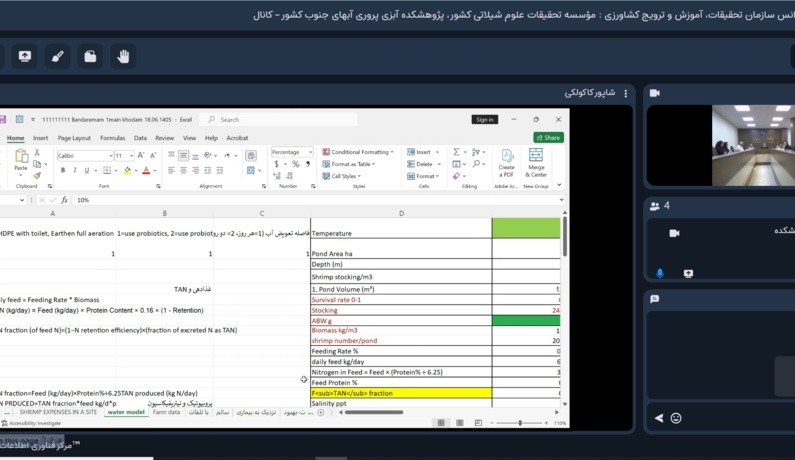The height and width of the screenshot is (460, 795).
Task: Click the Increase Indent icon
Action: click(220, 170)
